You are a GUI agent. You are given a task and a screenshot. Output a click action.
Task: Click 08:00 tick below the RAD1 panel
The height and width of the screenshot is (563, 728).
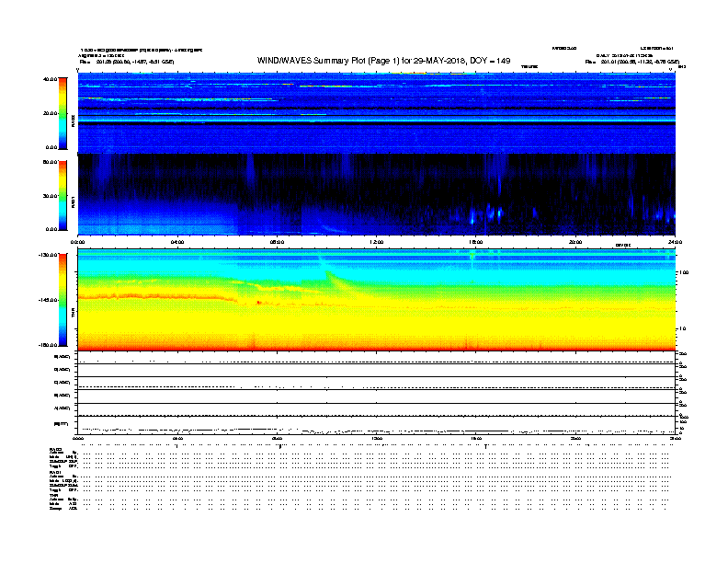point(278,242)
